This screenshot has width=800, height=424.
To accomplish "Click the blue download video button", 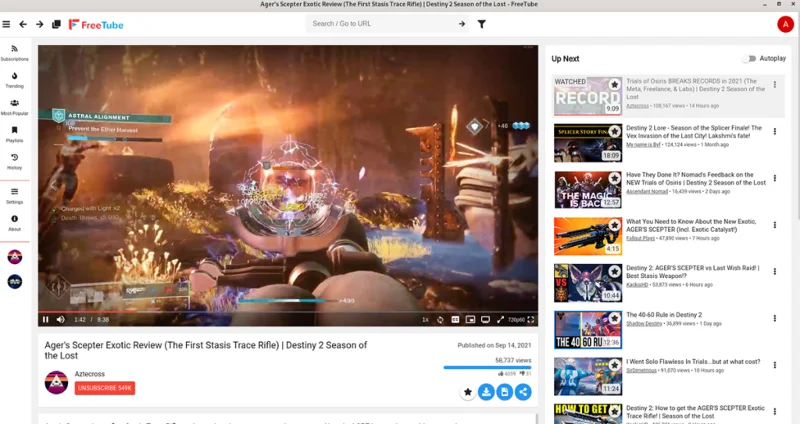I will 486,392.
